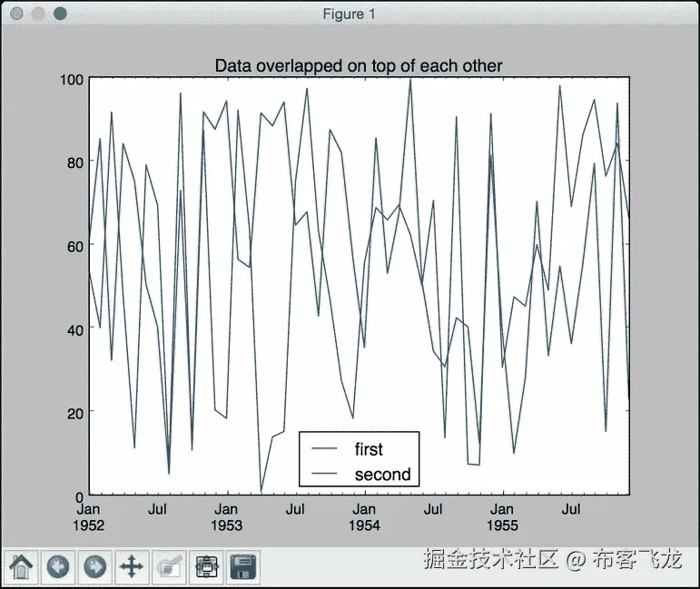
Task: Open Configure subplots settings
Action: (206, 567)
